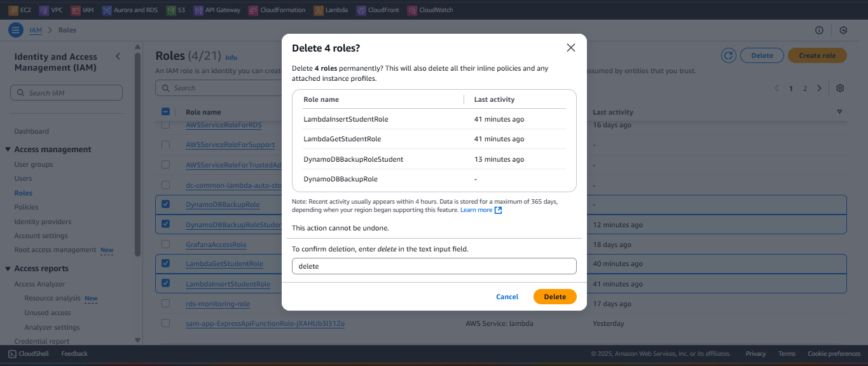
Task: Toggle the hamburger navigation menu icon
Action: [x=15, y=30]
